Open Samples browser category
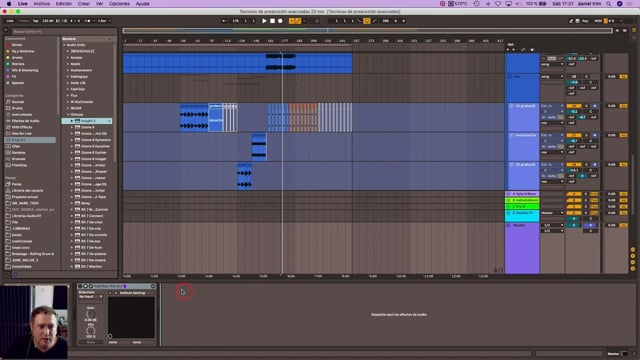This screenshot has width=640, height=360. (19, 153)
